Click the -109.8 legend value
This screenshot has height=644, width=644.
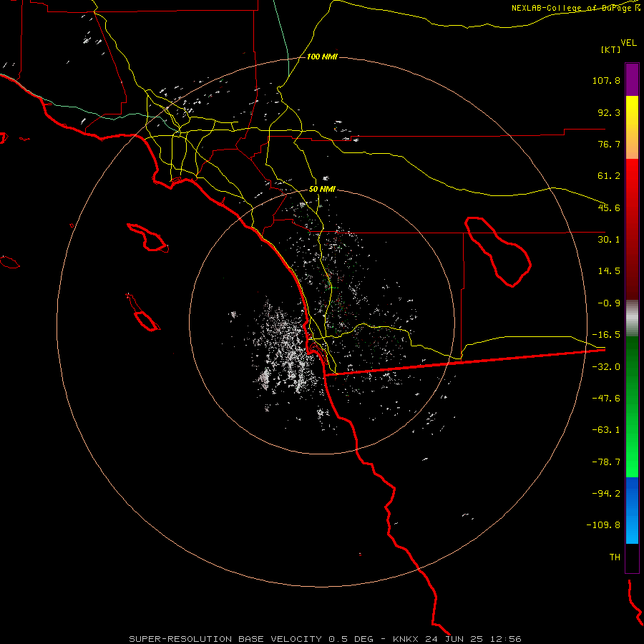click(x=603, y=525)
